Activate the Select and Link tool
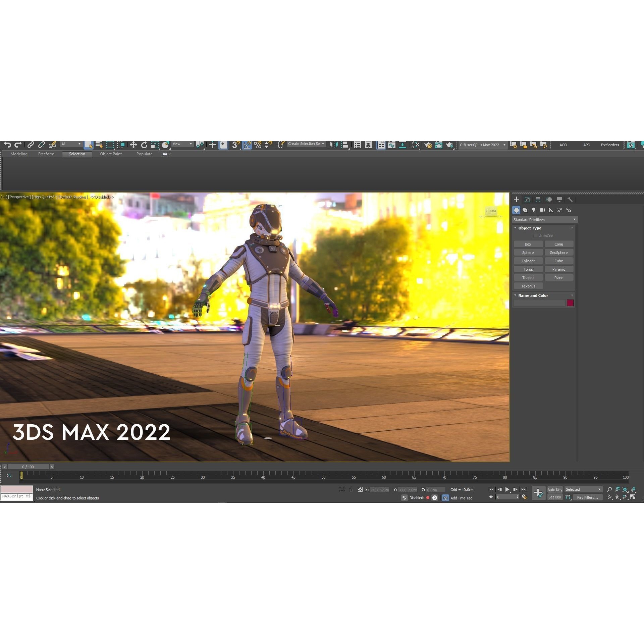 (x=31, y=145)
